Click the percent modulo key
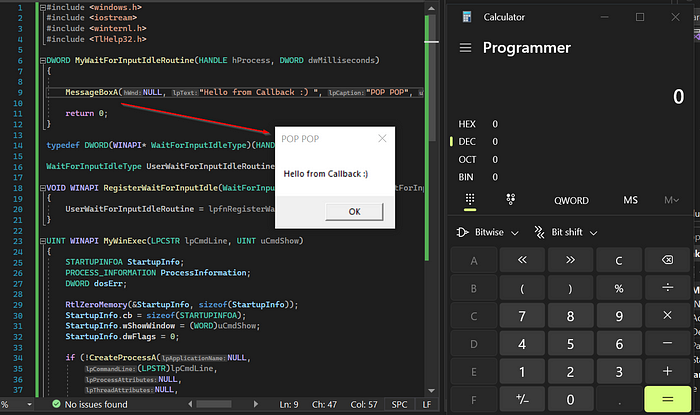The height and width of the screenshot is (415, 700). click(619, 288)
